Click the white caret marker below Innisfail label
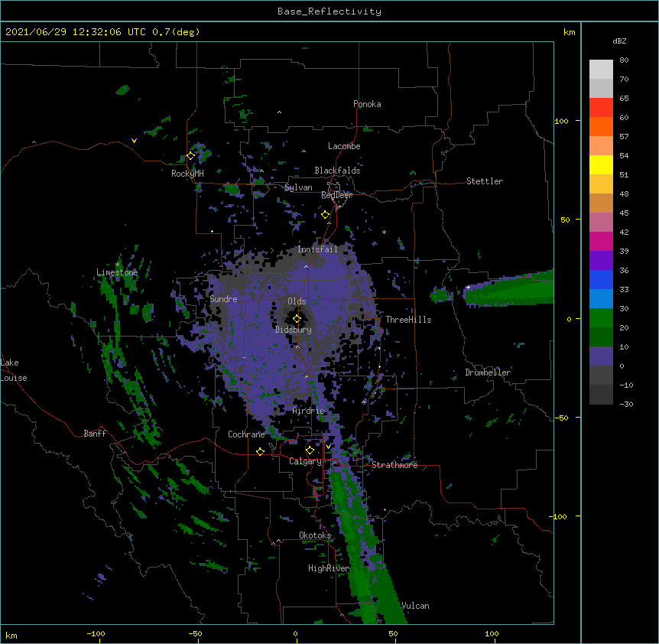The width and height of the screenshot is (659, 644). [306, 266]
